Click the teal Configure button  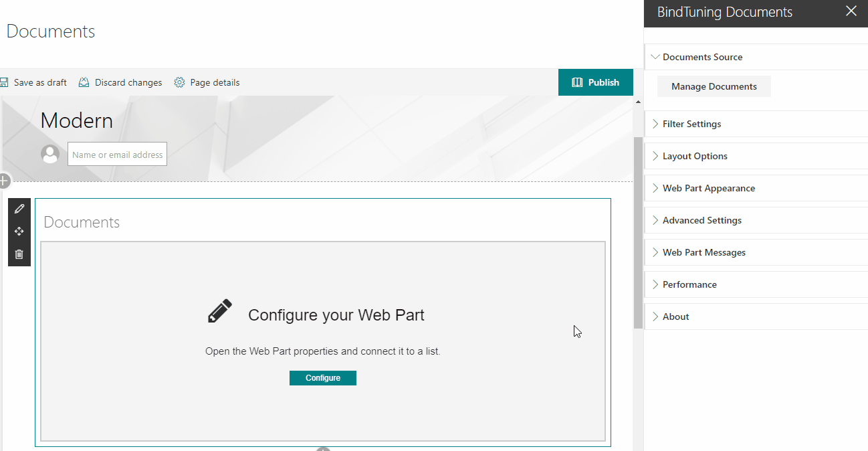pos(323,378)
